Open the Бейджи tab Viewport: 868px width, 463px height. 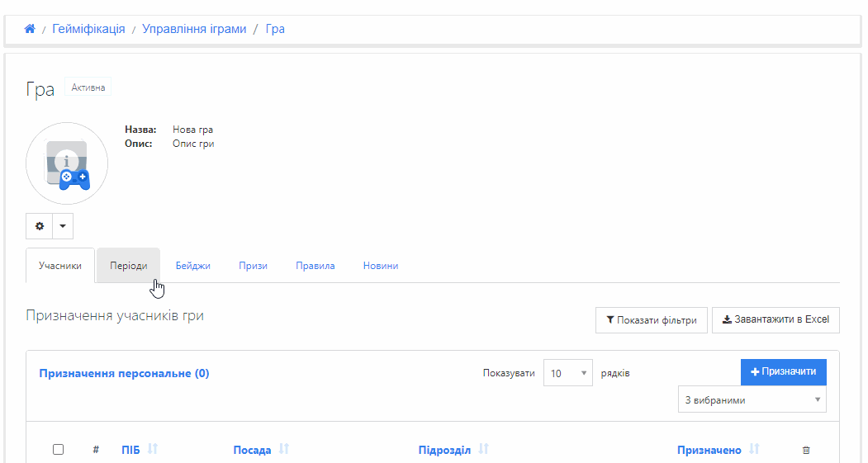(192, 266)
